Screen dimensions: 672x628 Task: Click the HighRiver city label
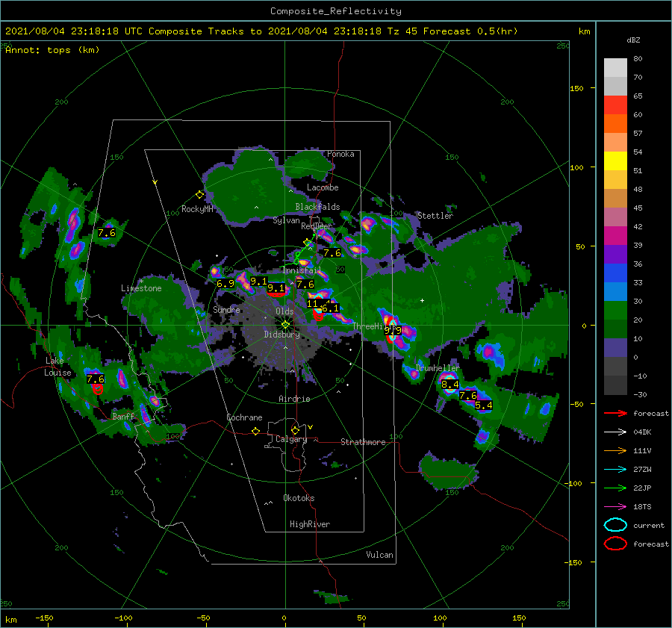coord(310,524)
